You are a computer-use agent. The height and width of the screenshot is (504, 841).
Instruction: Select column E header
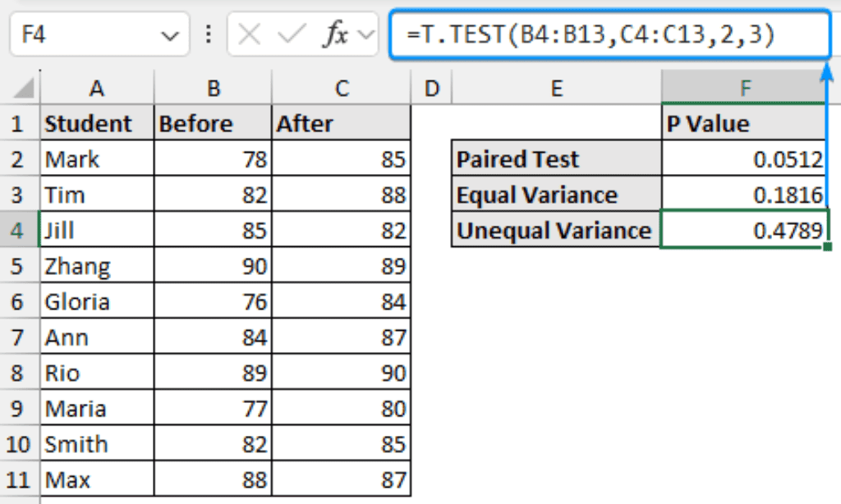[556, 88]
